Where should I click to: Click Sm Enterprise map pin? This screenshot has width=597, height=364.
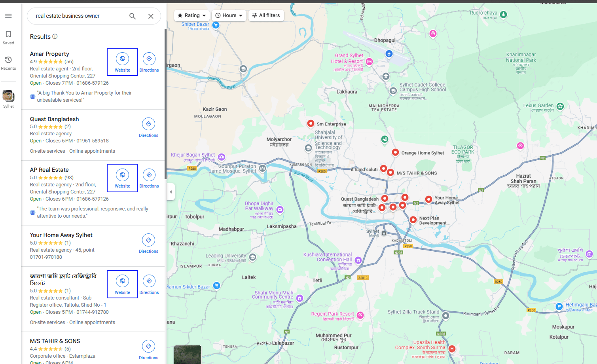point(311,123)
